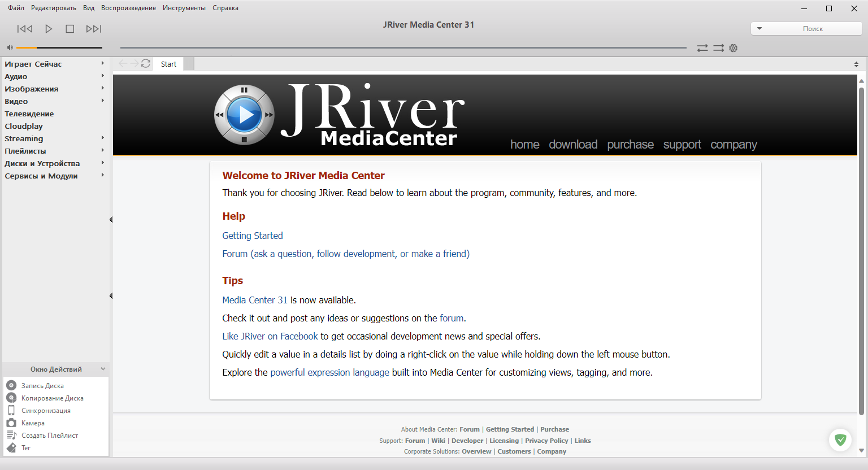The height and width of the screenshot is (470, 868).
Task: Refresh the Start page
Action: tap(146, 63)
